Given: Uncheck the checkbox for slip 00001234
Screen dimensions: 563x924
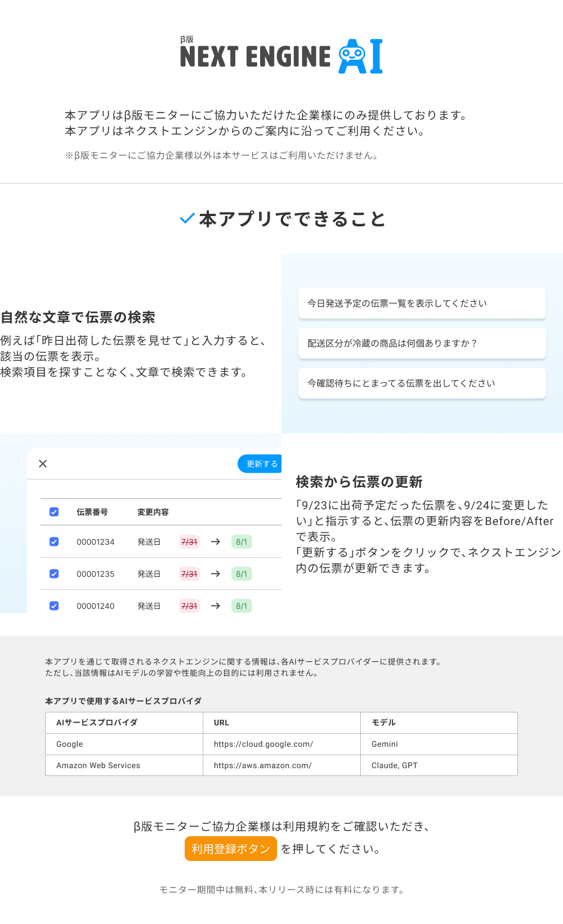Looking at the screenshot, I should click(x=54, y=542).
